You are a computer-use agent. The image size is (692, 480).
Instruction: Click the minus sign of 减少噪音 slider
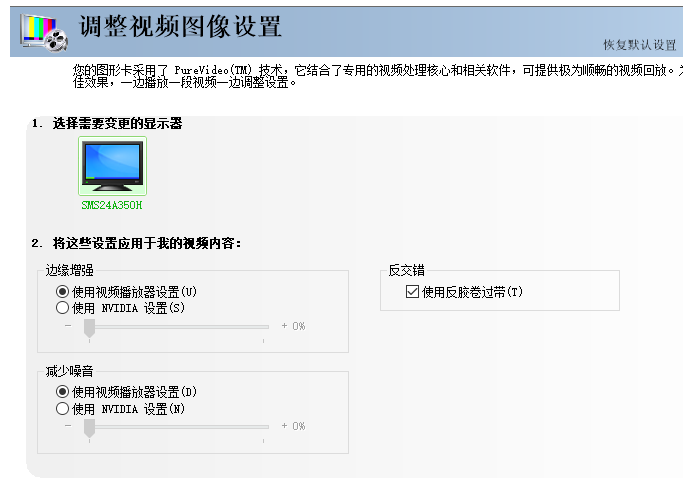pyautogui.click(x=67, y=426)
